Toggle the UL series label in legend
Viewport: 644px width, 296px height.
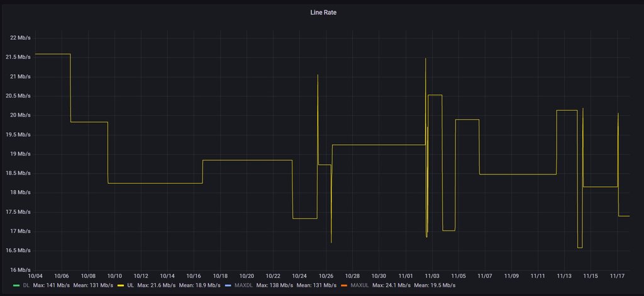tap(130, 286)
